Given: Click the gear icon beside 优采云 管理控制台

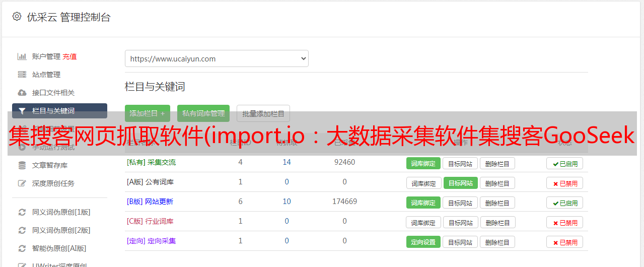Looking at the screenshot, I should (x=17, y=17).
